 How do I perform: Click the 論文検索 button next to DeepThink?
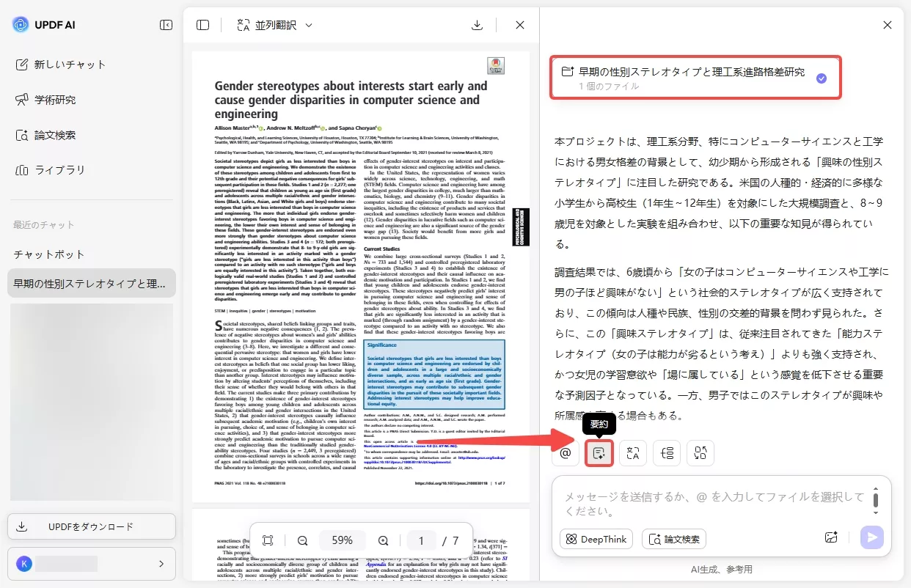pos(673,539)
